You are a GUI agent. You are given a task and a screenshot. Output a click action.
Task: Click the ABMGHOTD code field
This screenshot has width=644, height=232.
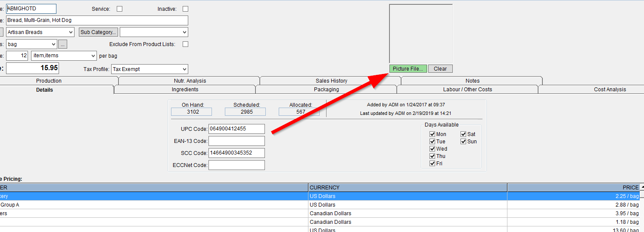[x=31, y=9]
